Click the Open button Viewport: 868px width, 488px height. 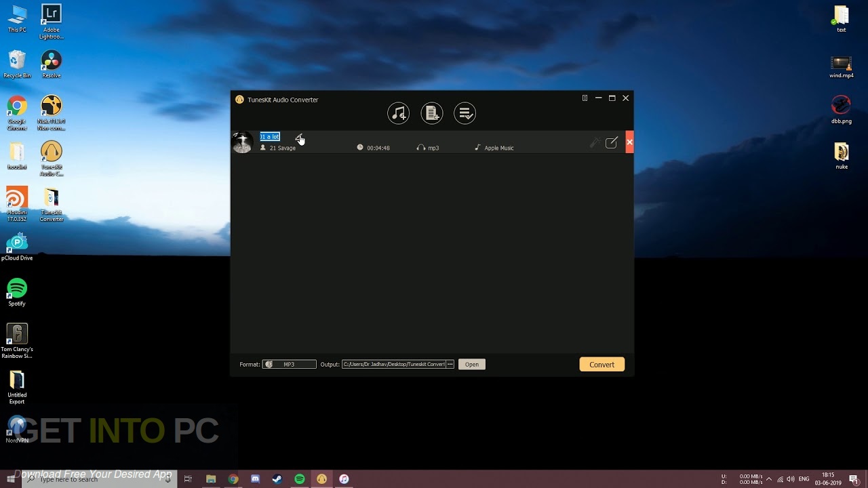(472, 365)
